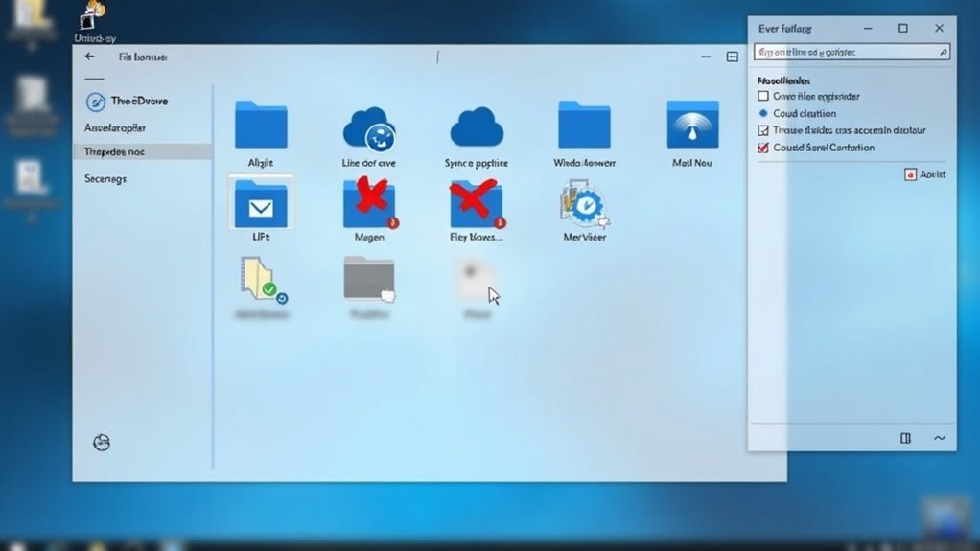Expand the chevron at side panel bottom

coord(940,438)
